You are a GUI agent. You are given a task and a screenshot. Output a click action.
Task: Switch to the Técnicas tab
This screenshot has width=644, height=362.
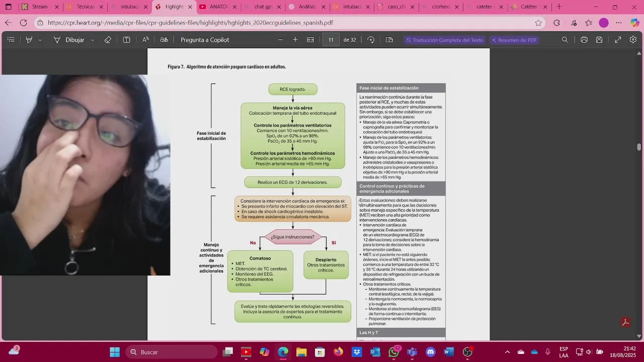click(x=85, y=7)
